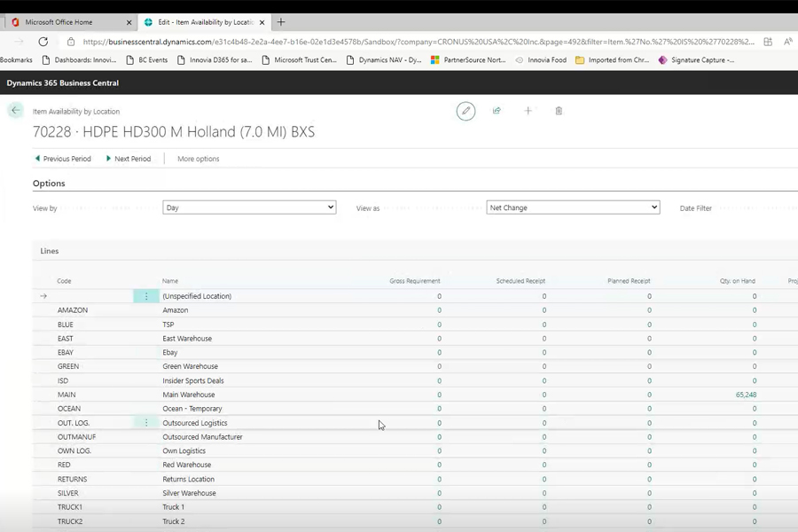Open Dashboards: Innovia bookmark
The width and height of the screenshot is (798, 532).
80,60
